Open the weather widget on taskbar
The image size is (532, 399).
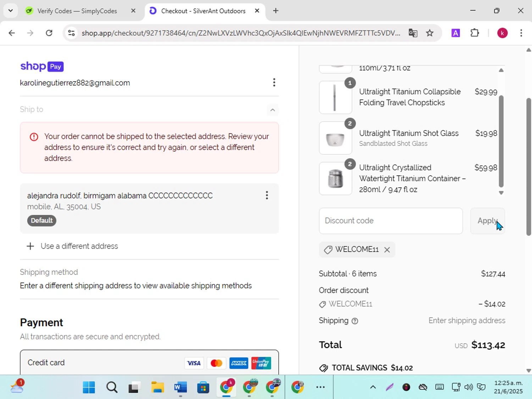(x=17, y=387)
